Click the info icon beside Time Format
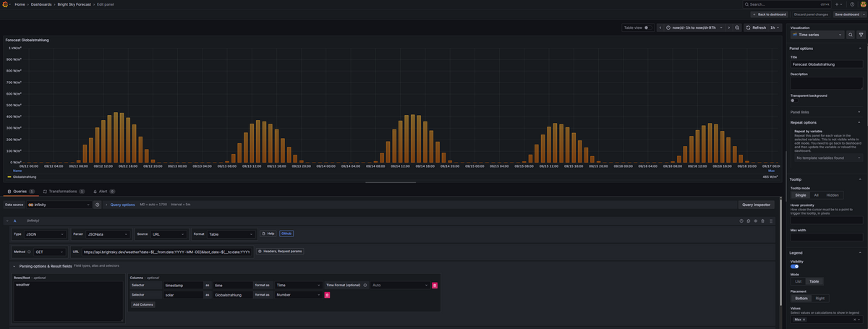Viewport: 868px width, 329px height. [365, 286]
